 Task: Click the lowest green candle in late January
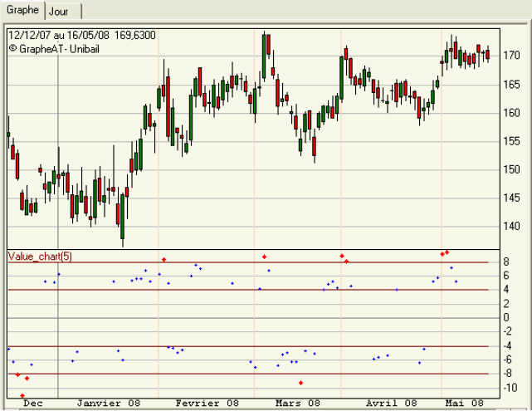123,216
